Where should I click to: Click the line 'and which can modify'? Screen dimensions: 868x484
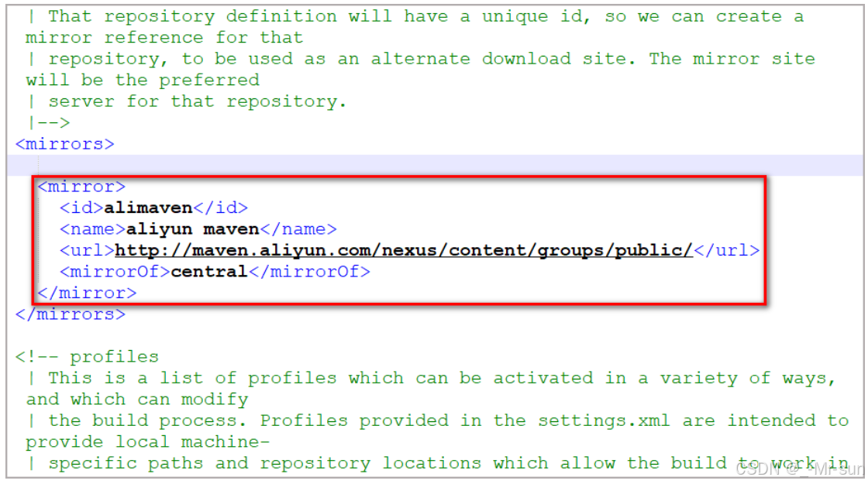click(137, 400)
